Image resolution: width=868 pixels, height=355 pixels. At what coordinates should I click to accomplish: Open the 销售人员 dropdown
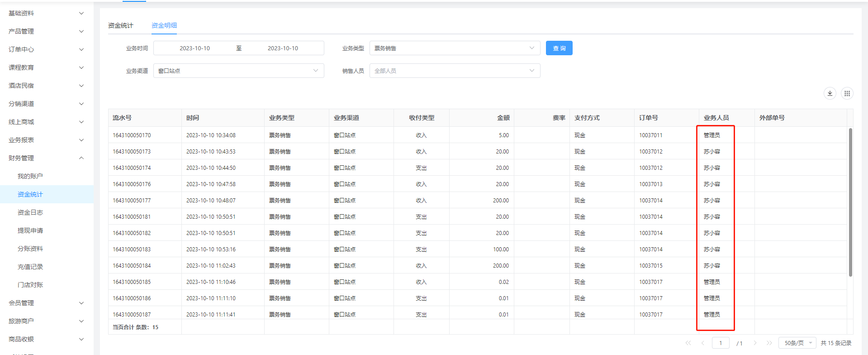[454, 71]
